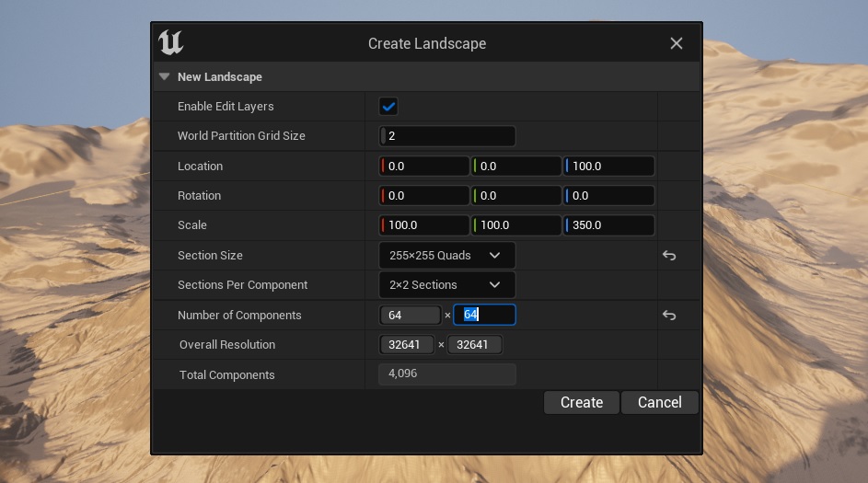The width and height of the screenshot is (868, 483).
Task: Edit Rotation Y value field
Action: (516, 195)
